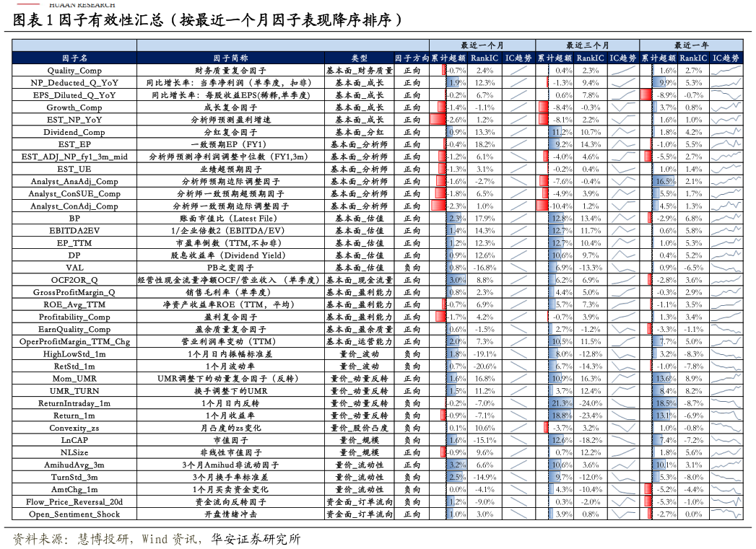The height and width of the screenshot is (549, 756).
Task: Select the "因子简称" column header
Action: [230, 58]
